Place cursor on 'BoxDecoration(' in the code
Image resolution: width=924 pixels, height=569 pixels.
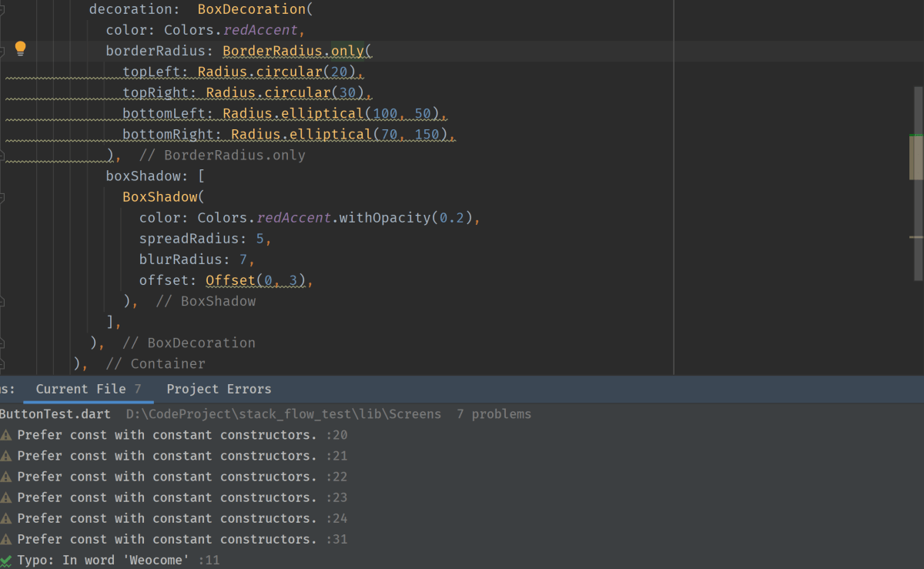pos(256,10)
